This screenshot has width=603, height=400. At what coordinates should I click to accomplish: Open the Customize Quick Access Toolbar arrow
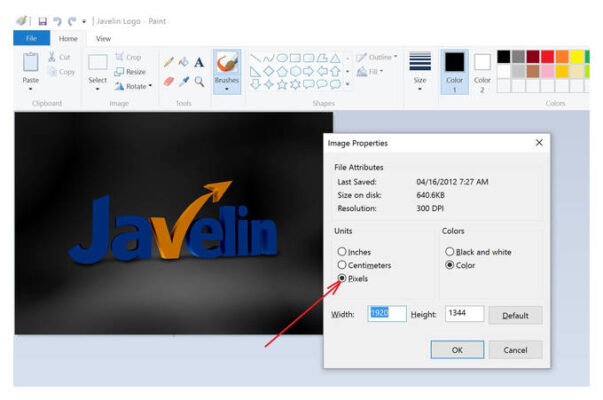pos(84,22)
